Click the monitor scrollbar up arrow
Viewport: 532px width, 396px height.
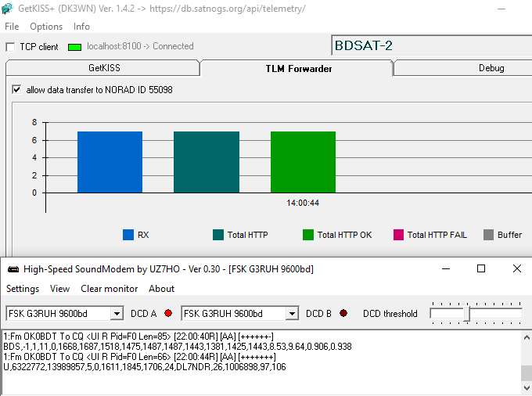527,337
